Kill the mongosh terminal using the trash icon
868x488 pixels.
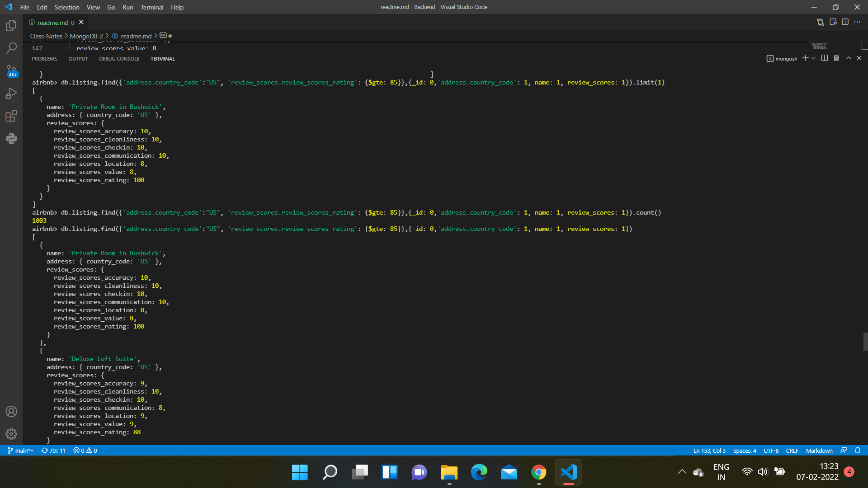pos(836,58)
